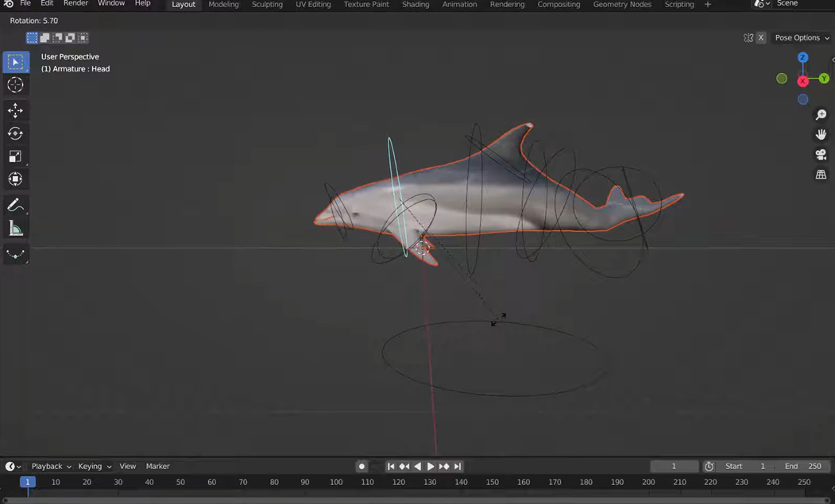Viewport: 835px width, 504px height.
Task: Open the Keying dropdown
Action: click(94, 467)
